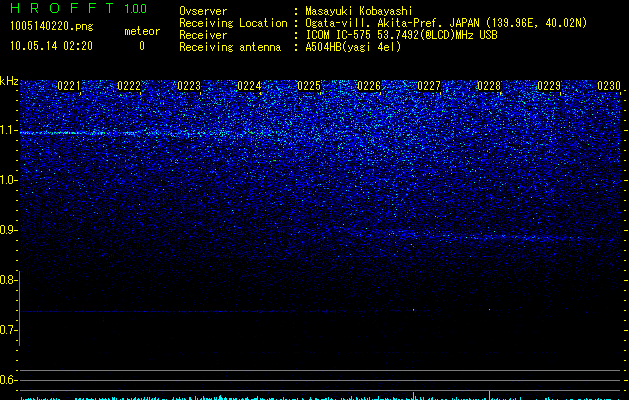Image resolution: width=629 pixels, height=400 pixels.
Task: Click the 0226 time marker
Action: (x=369, y=86)
